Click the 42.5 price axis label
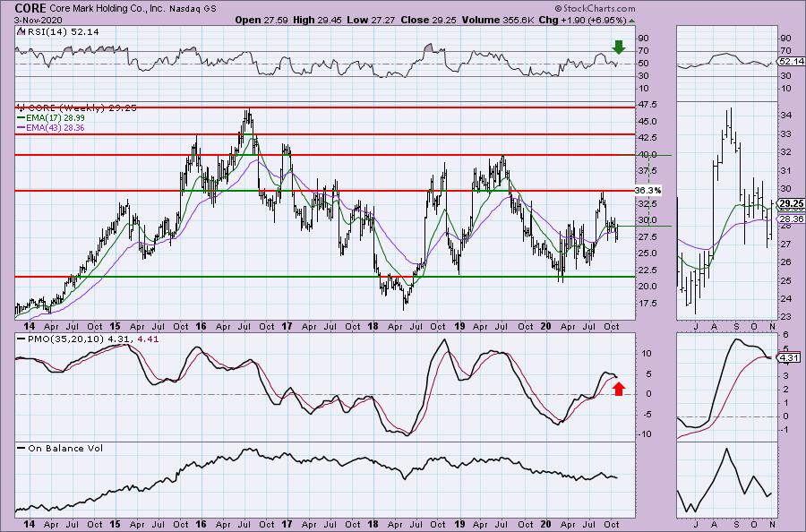 (x=646, y=138)
